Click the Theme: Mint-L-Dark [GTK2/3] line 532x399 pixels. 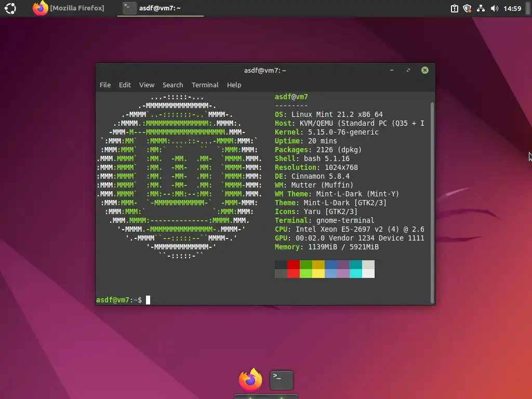point(330,203)
